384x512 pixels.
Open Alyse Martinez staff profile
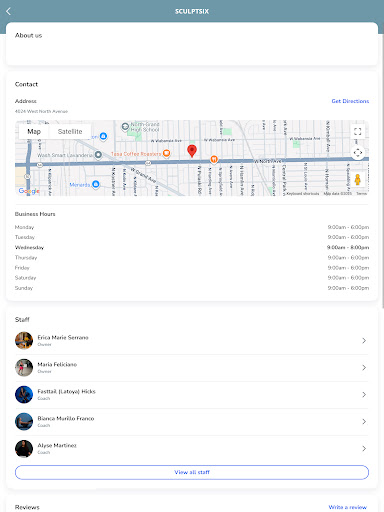point(192,448)
